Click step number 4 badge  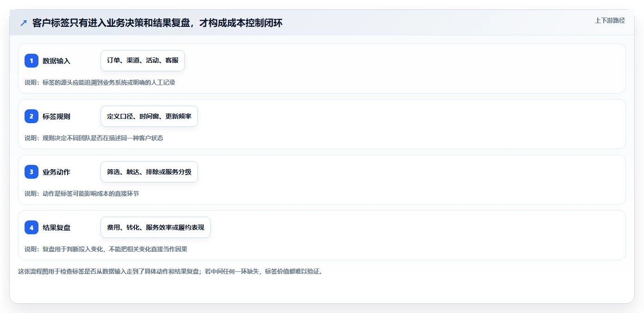(32, 227)
